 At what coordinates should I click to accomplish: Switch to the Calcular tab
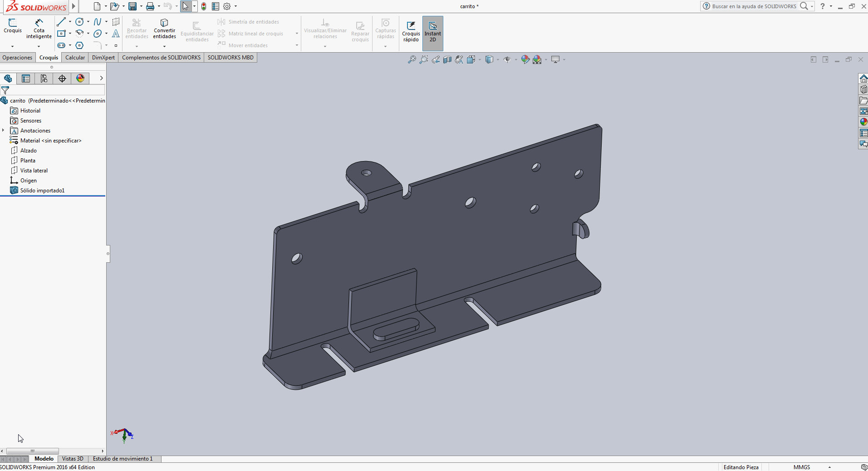75,58
